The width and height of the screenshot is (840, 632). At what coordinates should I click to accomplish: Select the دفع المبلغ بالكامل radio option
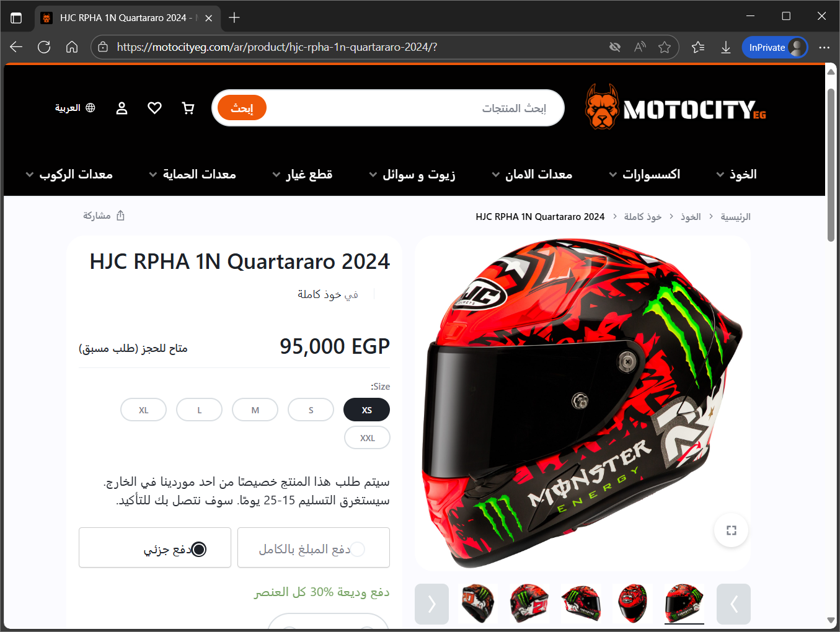(x=358, y=549)
